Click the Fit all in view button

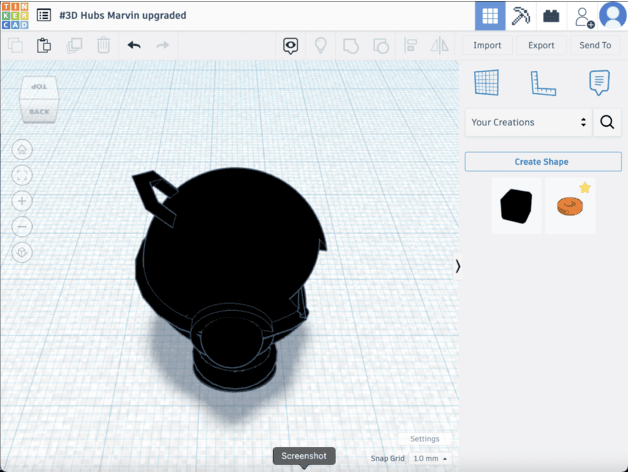click(x=22, y=175)
